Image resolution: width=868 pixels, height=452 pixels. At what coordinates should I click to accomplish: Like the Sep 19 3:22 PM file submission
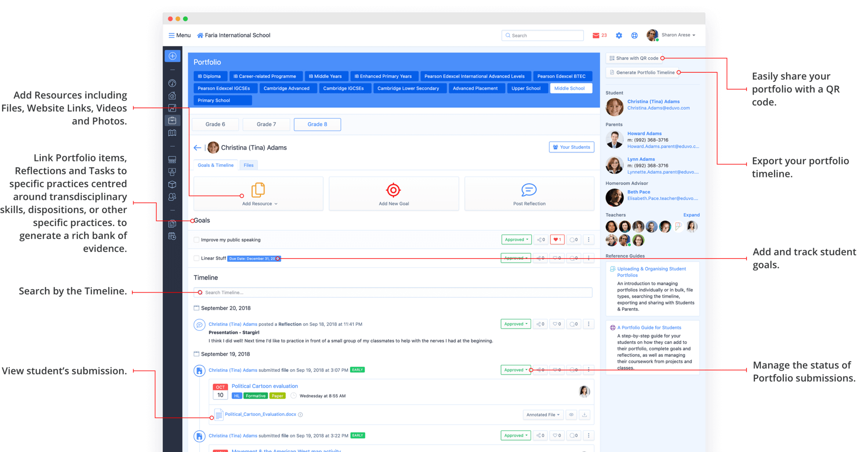(557, 436)
